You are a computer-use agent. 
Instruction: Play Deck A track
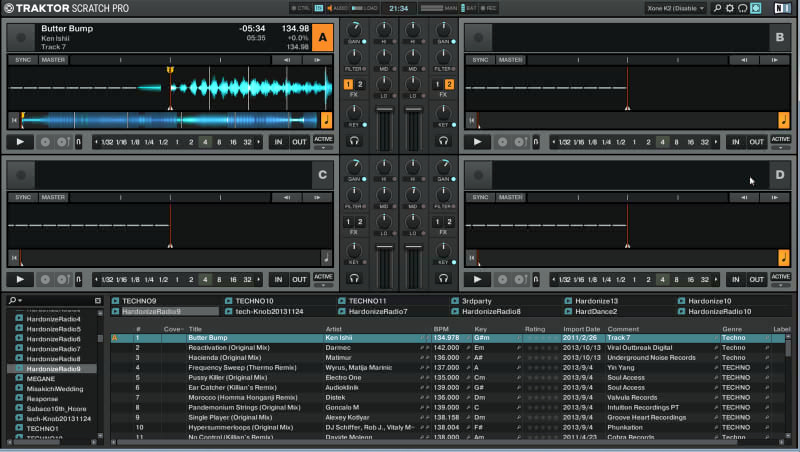(x=20, y=142)
